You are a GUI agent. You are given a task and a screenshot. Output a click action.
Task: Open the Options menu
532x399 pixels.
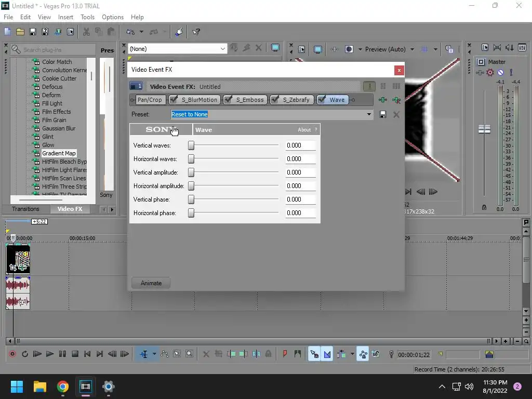(x=113, y=17)
